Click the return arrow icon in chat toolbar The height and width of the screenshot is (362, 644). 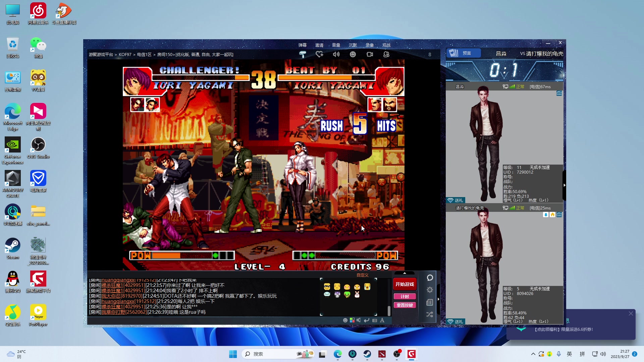pos(367,320)
